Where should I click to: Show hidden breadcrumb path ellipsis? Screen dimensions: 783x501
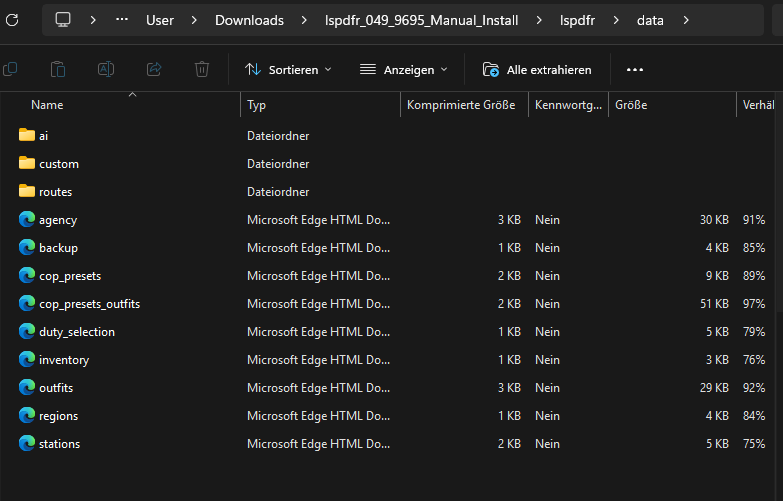click(122, 20)
